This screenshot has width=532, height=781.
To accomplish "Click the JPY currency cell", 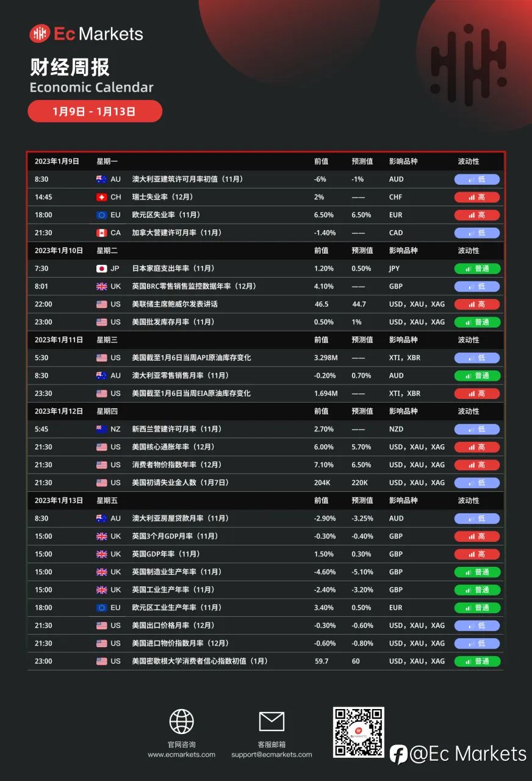I will 396,268.
